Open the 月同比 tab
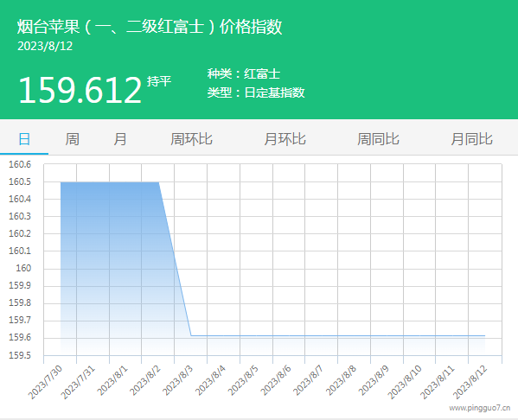Viewport: 518px width, 420px height. [472, 139]
